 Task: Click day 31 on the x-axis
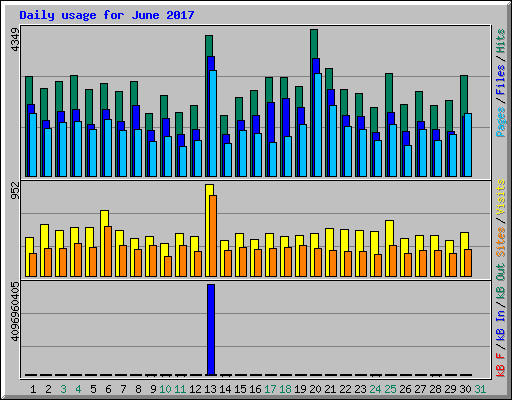pos(480,389)
